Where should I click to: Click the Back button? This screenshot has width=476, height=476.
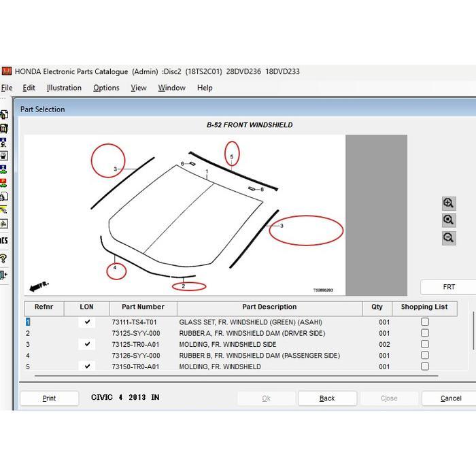coord(327,398)
